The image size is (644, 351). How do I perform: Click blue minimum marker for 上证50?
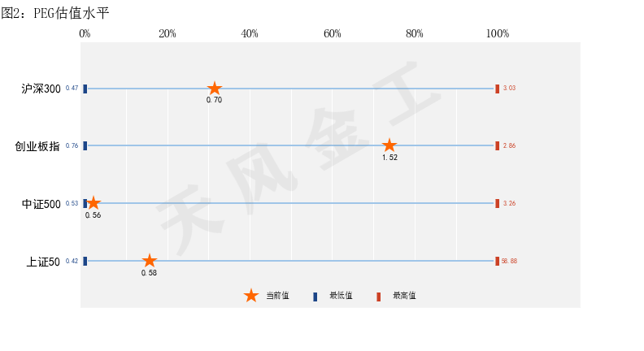(x=85, y=261)
